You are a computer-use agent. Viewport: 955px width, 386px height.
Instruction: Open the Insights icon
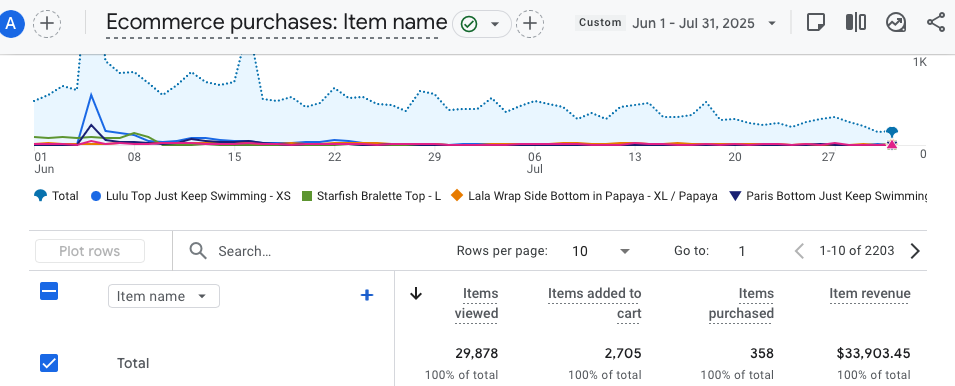(x=895, y=23)
